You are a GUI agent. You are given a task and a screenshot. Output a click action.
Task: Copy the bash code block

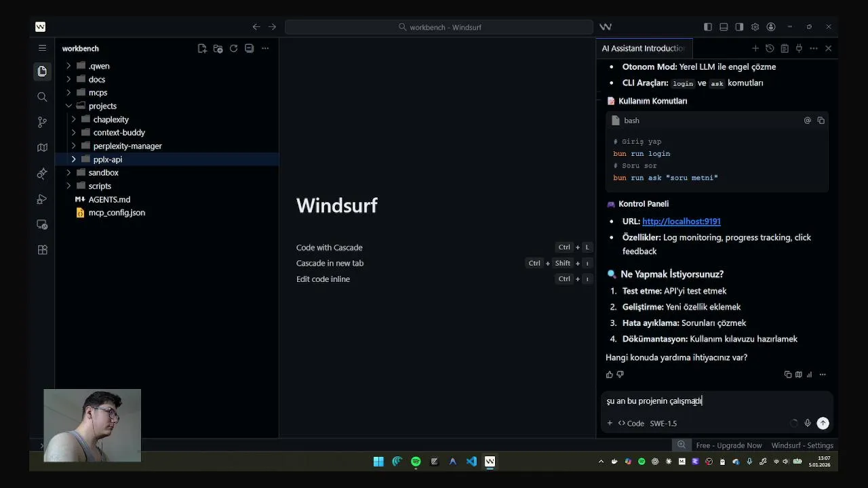pos(821,120)
